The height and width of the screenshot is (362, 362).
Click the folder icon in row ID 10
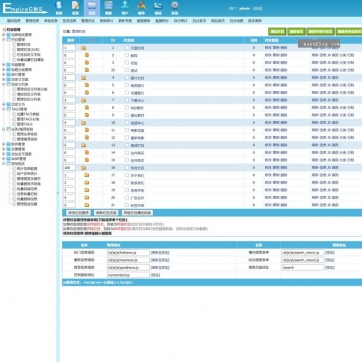click(83, 123)
